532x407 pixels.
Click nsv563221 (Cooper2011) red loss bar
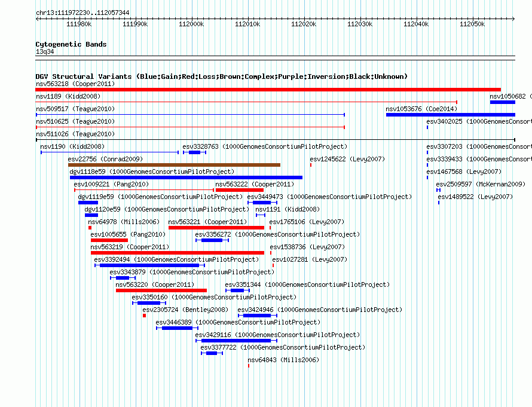click(x=216, y=228)
